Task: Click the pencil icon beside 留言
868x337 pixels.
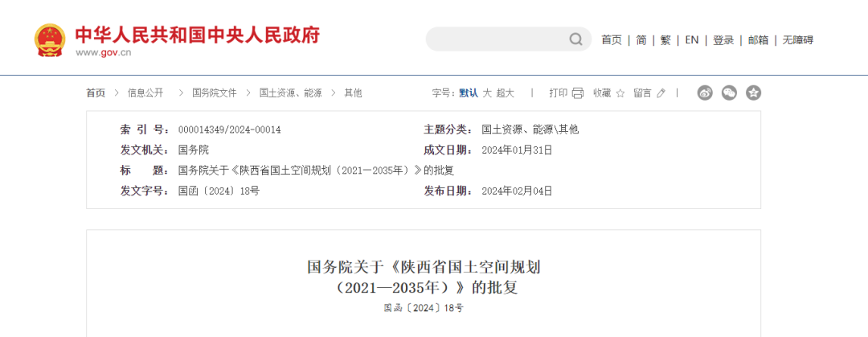Action: point(661,93)
